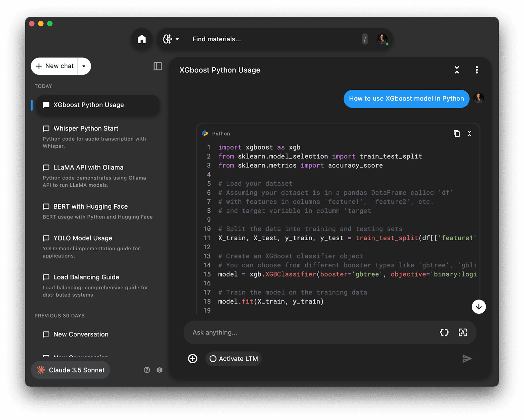524x420 pixels.
Task: Open user profile avatar in top bar
Action: tap(382, 39)
